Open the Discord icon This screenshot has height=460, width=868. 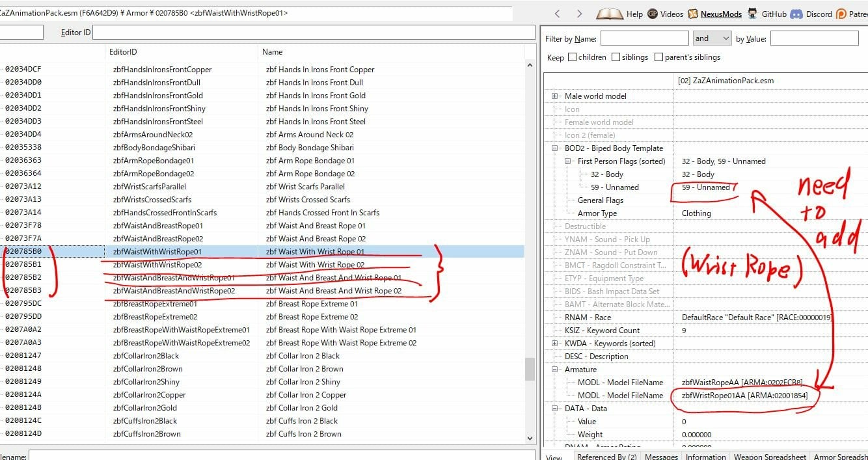796,14
